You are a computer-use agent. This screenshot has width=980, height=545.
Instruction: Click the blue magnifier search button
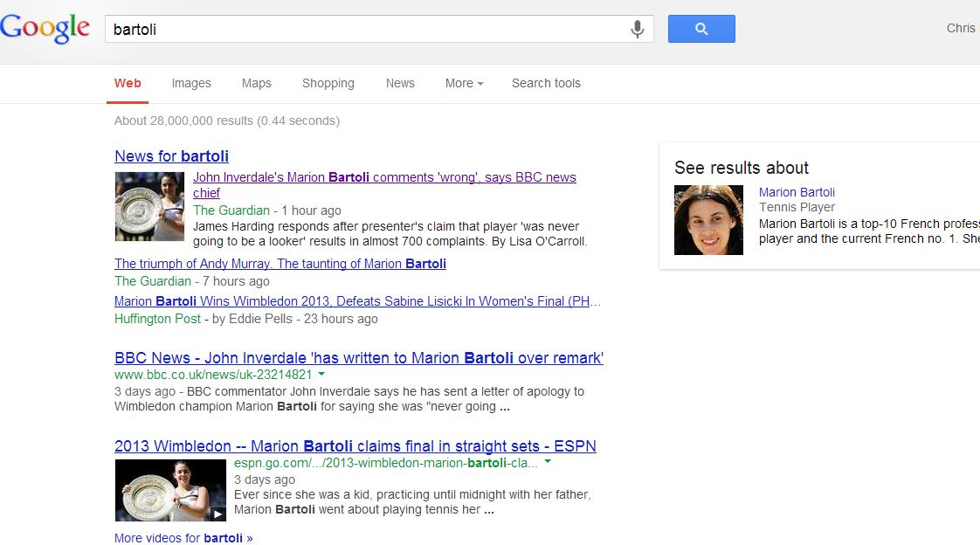click(701, 29)
